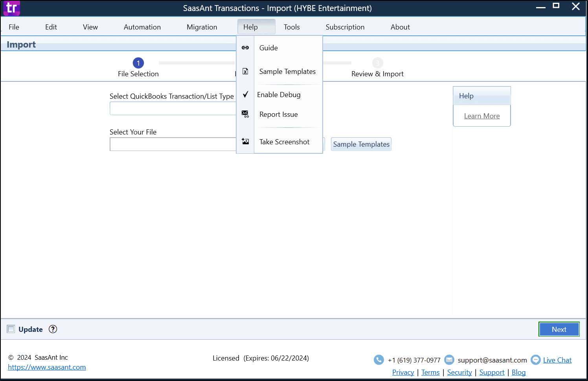The image size is (588, 381).
Task: Click the Next button
Action: (x=559, y=329)
